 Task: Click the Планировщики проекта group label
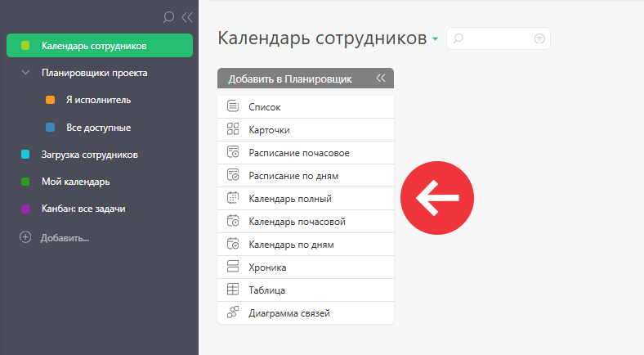click(x=95, y=73)
